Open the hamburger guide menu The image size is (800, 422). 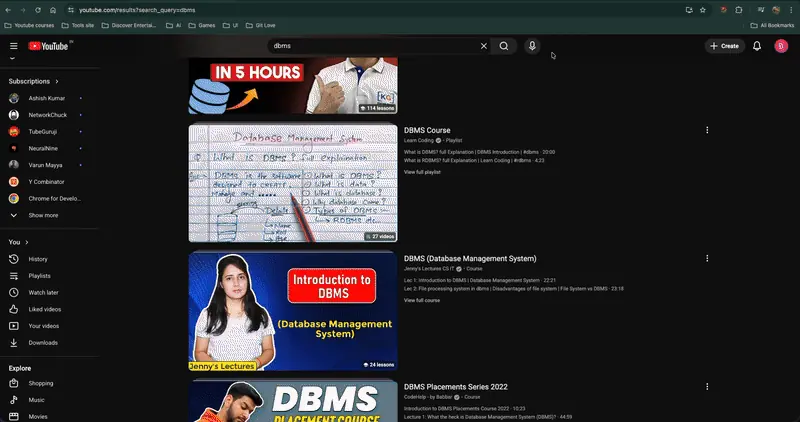14,46
